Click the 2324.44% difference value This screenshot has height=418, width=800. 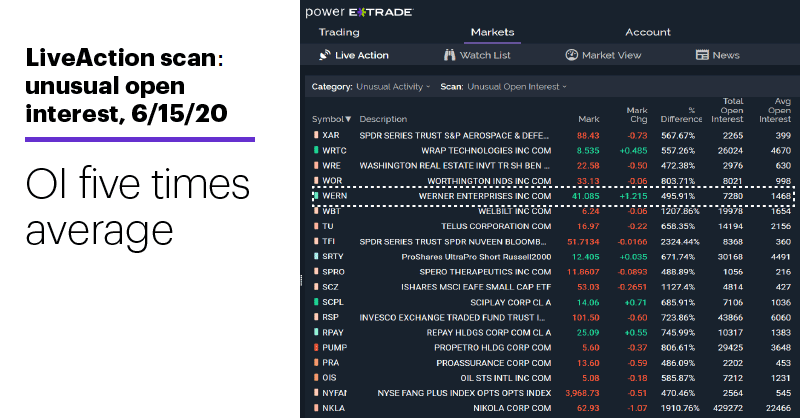click(680, 241)
